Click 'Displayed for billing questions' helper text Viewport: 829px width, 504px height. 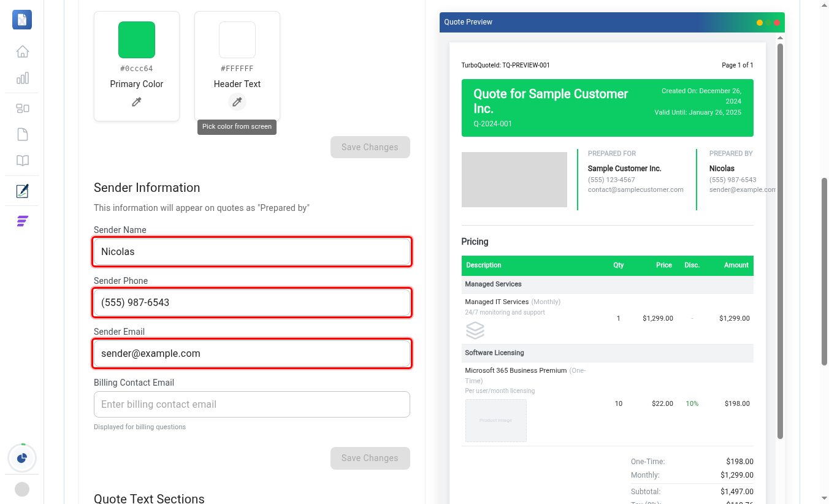(x=140, y=427)
